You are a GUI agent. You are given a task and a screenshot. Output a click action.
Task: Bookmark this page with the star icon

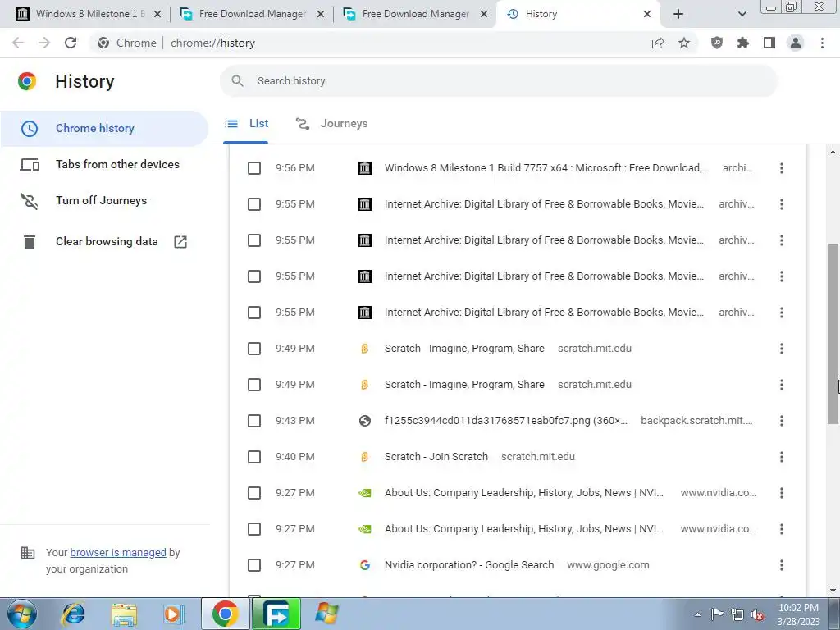pyautogui.click(x=684, y=43)
